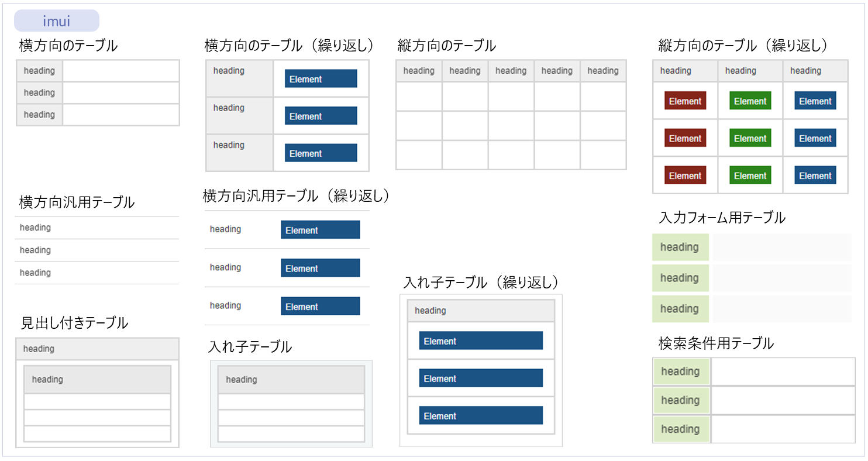Click last empty cell in 検索条件用テーブル
The height and width of the screenshot is (461, 868).
[783, 429]
